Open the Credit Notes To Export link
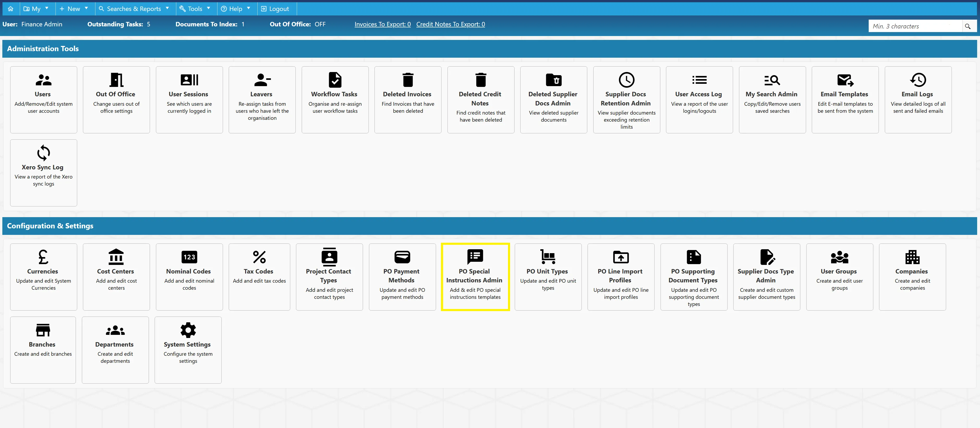 450,24
